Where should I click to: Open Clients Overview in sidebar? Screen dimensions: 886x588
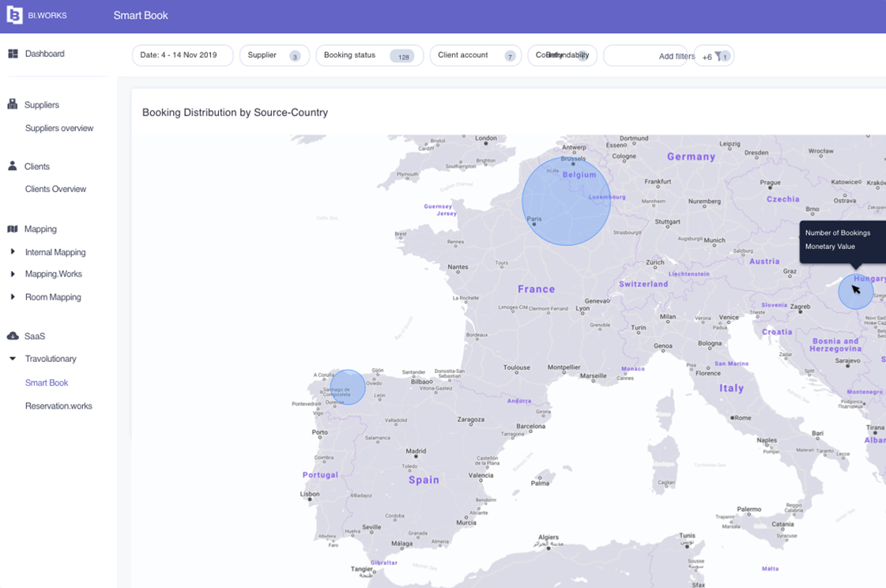click(55, 189)
